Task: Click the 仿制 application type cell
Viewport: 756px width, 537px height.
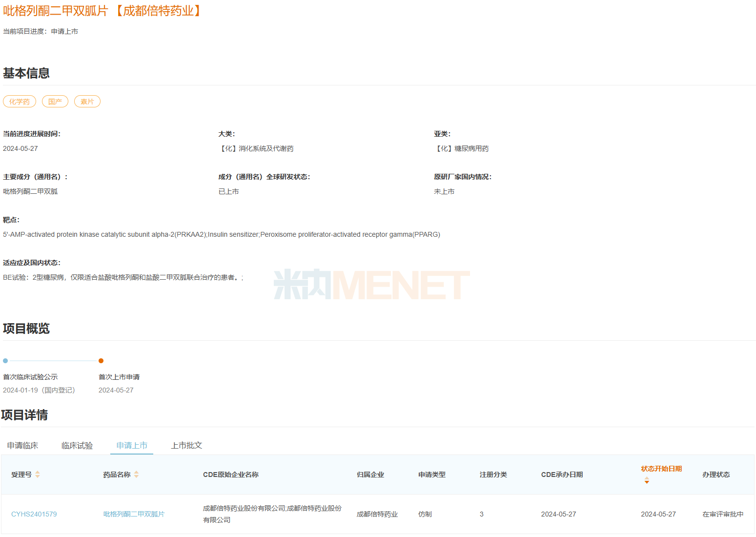Action: coord(425,514)
